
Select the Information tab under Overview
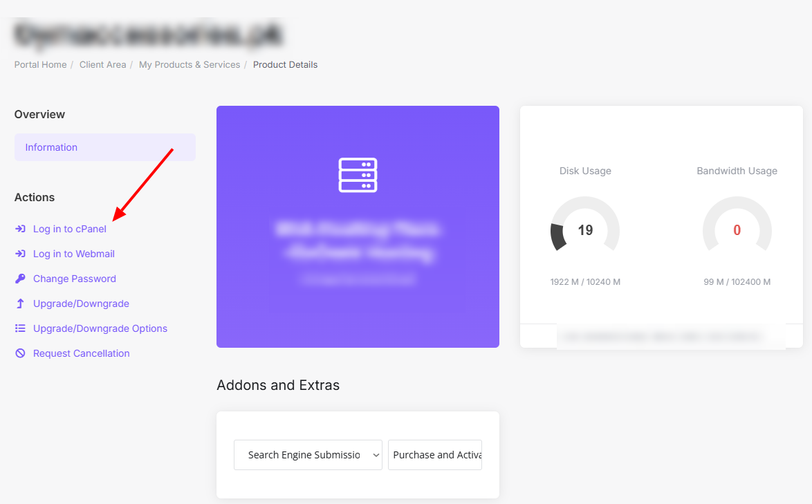click(51, 147)
